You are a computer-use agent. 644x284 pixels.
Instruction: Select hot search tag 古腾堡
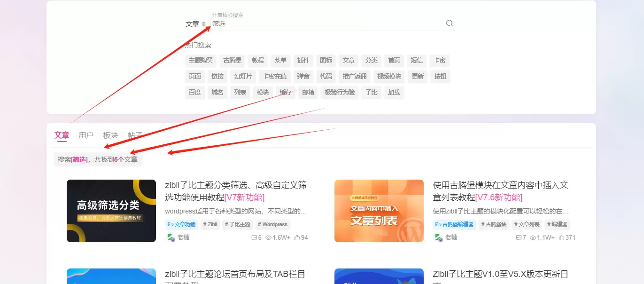(x=232, y=61)
